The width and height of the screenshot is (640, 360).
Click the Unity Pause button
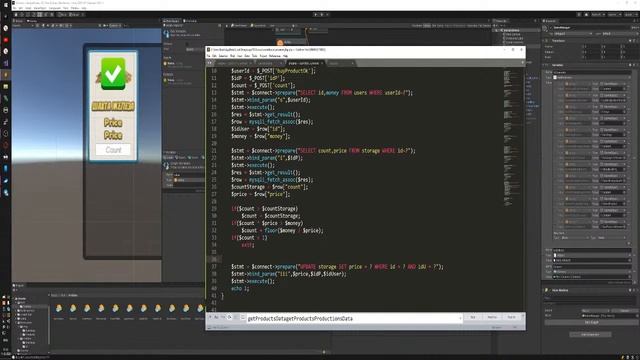321,14
